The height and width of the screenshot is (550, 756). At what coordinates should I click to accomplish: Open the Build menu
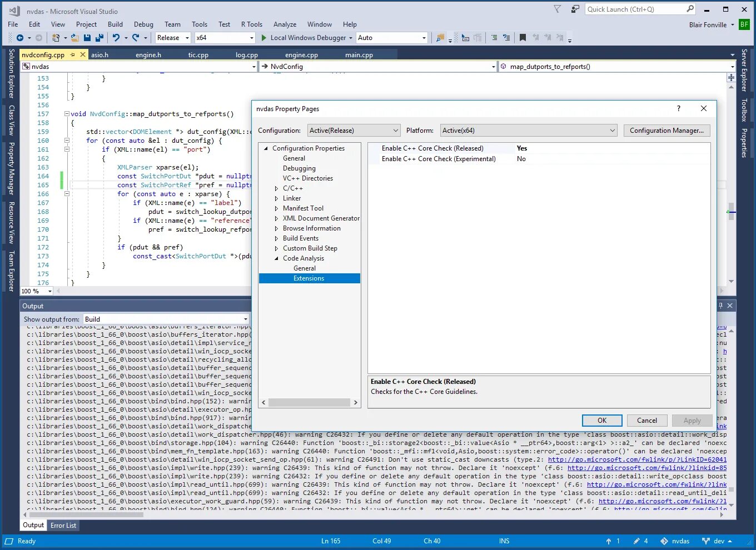[115, 24]
